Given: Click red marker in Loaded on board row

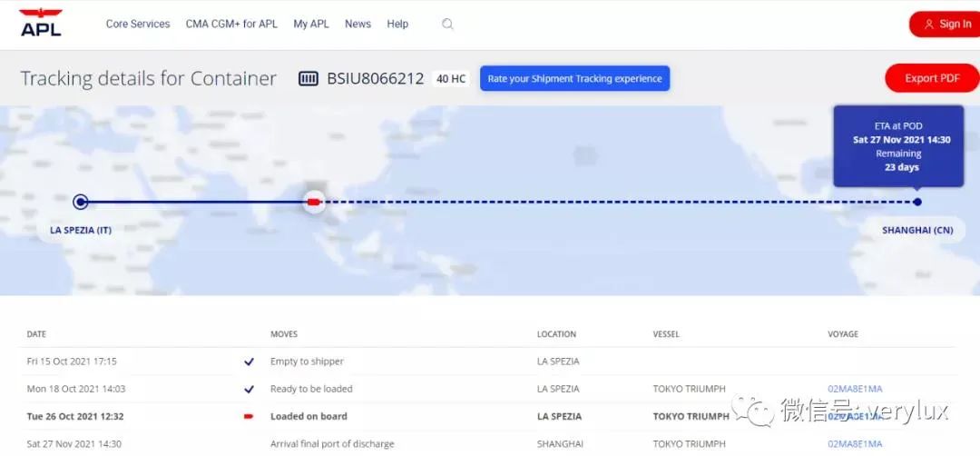Looking at the screenshot, I should point(249,417).
